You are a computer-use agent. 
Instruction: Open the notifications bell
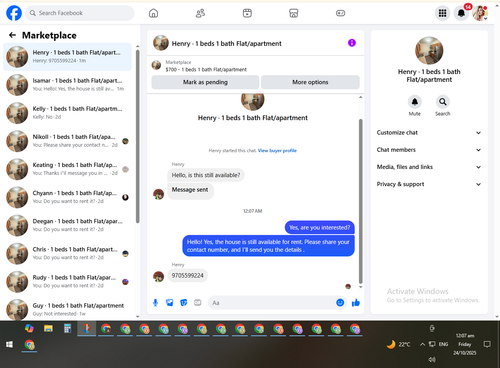pos(461,13)
